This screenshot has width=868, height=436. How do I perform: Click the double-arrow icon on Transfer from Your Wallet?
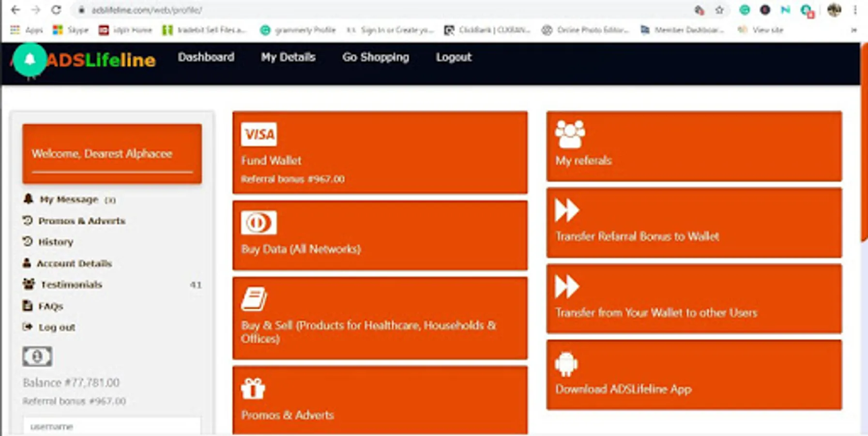pyautogui.click(x=567, y=286)
